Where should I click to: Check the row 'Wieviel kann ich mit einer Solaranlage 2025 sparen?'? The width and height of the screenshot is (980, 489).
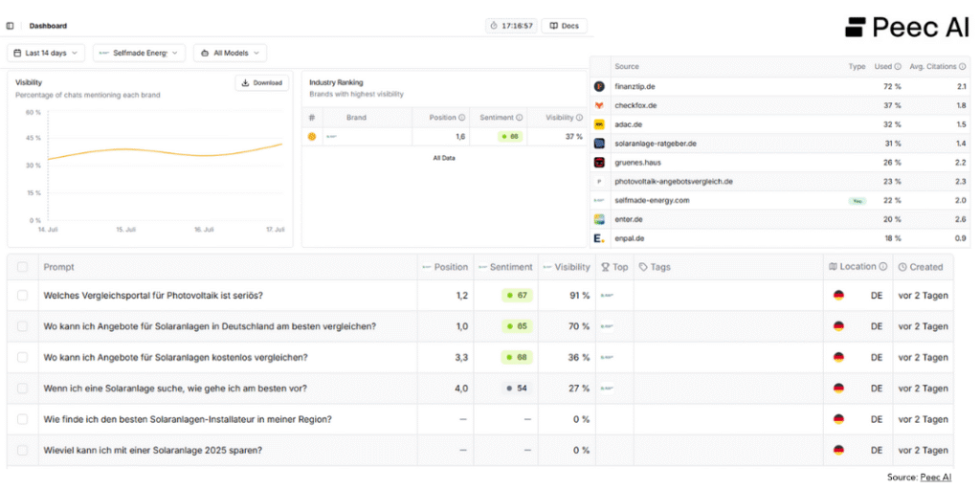click(x=23, y=450)
